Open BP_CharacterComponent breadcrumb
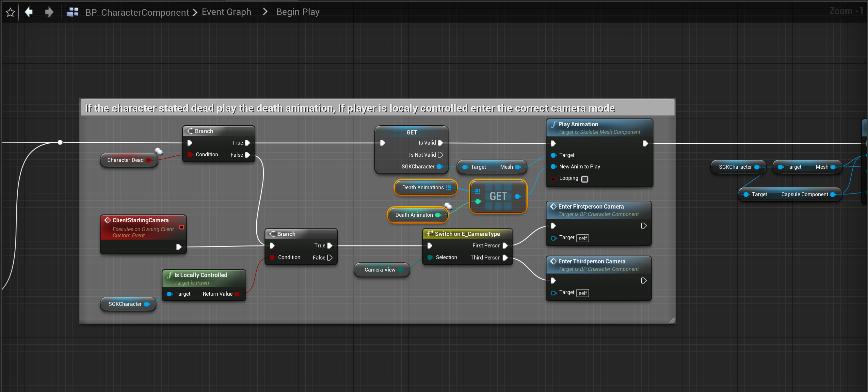 point(137,12)
